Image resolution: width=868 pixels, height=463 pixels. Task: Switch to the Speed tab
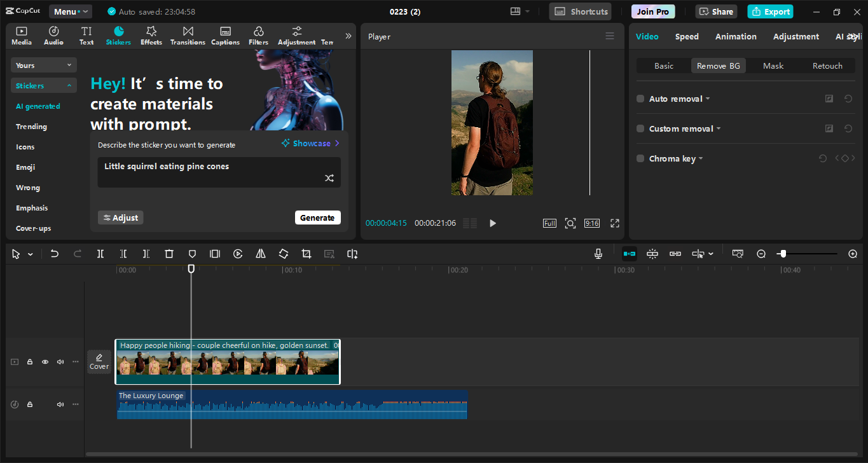click(687, 36)
